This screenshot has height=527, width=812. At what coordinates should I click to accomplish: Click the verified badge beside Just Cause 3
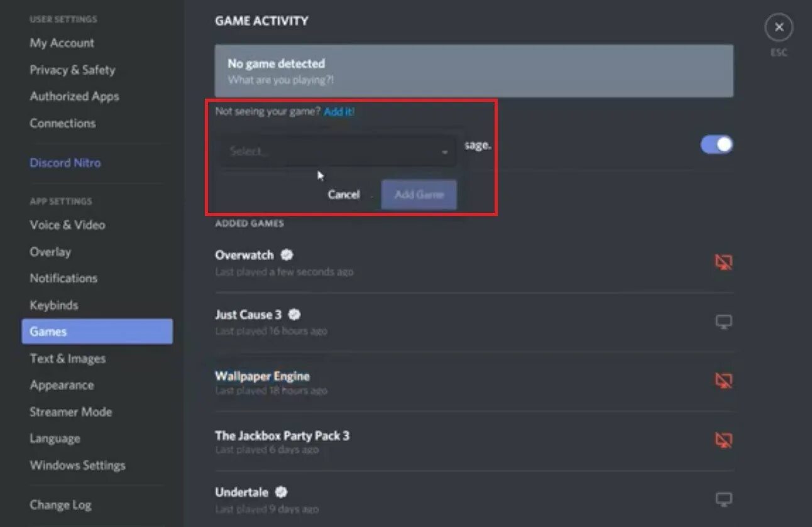pos(294,315)
